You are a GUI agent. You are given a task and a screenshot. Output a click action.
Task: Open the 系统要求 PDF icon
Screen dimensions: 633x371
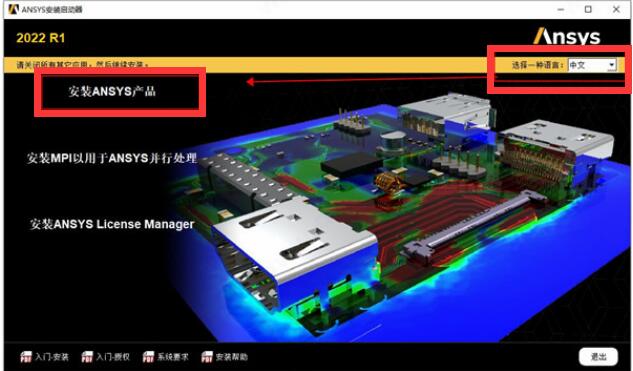pos(148,357)
